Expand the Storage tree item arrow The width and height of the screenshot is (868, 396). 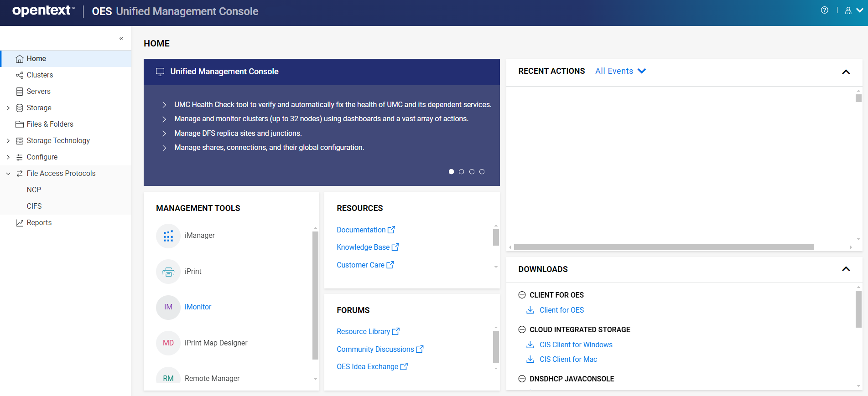pos(8,108)
